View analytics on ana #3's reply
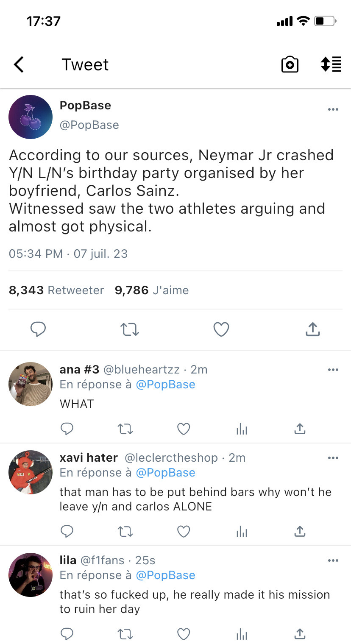Viewport: 351px width, 644px height. [242, 429]
